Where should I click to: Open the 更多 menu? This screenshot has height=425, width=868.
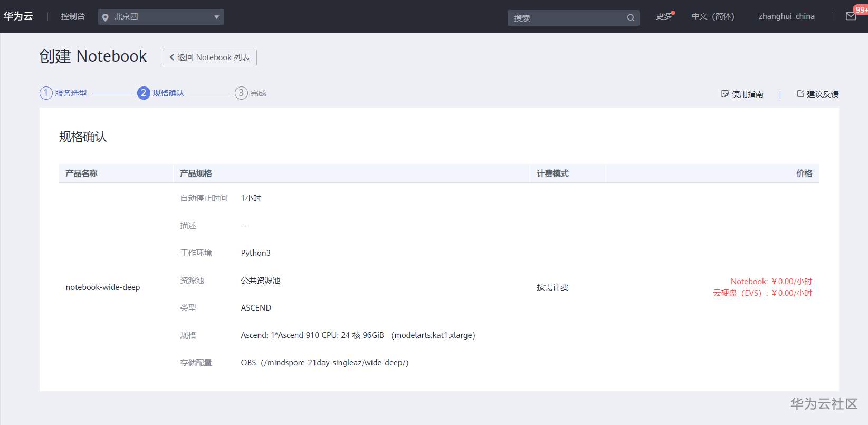tap(664, 16)
